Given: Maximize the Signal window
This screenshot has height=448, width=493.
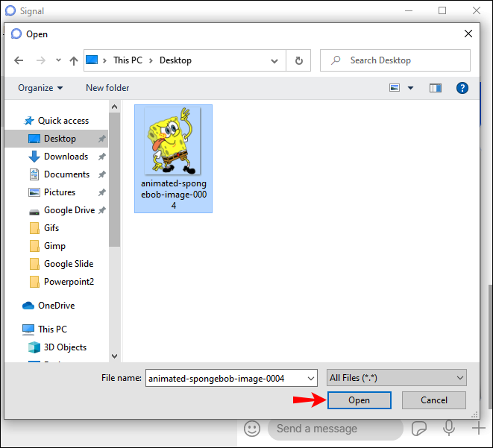Looking at the screenshot, I should (x=442, y=10).
